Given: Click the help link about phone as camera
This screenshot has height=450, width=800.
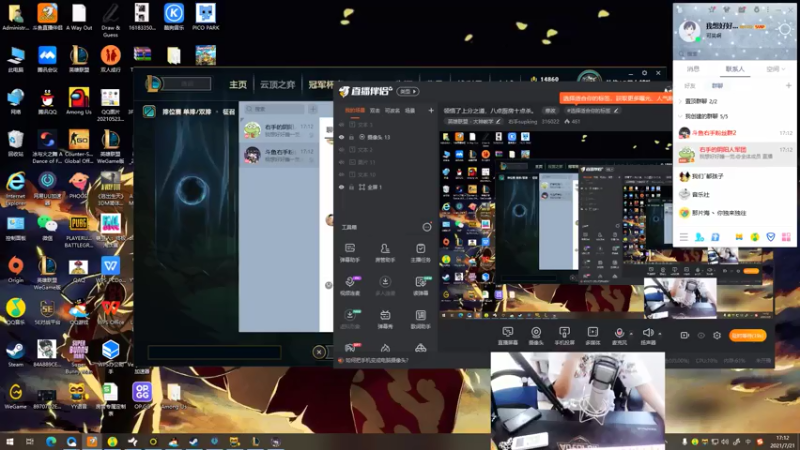Looking at the screenshot, I should (x=377, y=360).
